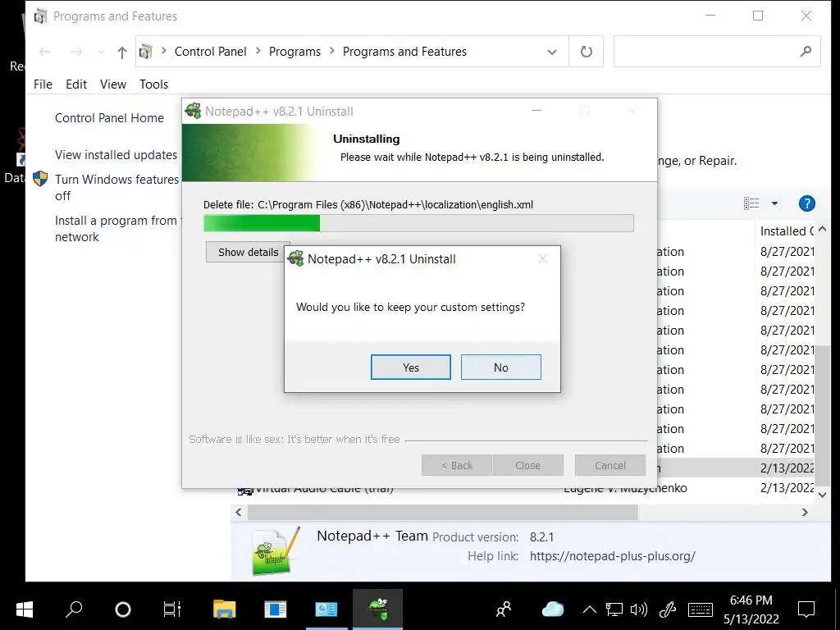
Task: Click the Windows features shield icon
Action: (40, 179)
